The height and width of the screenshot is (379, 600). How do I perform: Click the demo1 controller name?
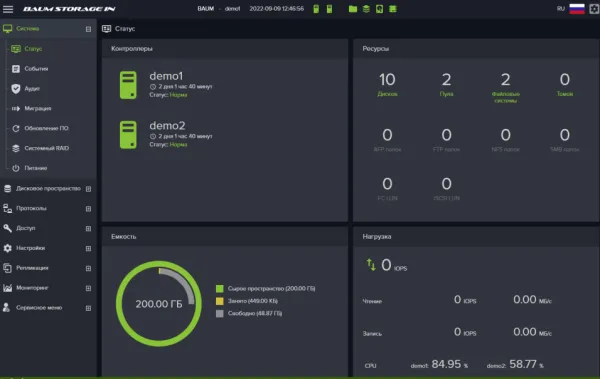166,76
